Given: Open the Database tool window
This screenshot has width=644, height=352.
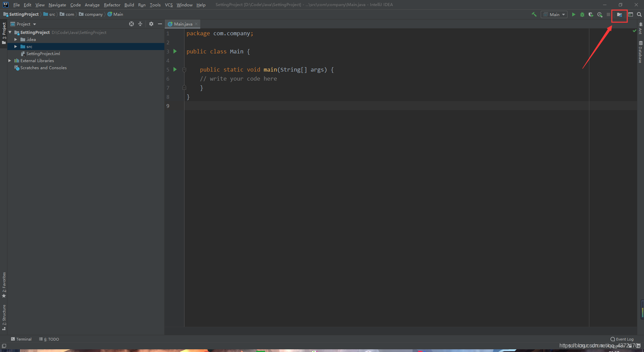Looking at the screenshot, I should click(640, 52).
